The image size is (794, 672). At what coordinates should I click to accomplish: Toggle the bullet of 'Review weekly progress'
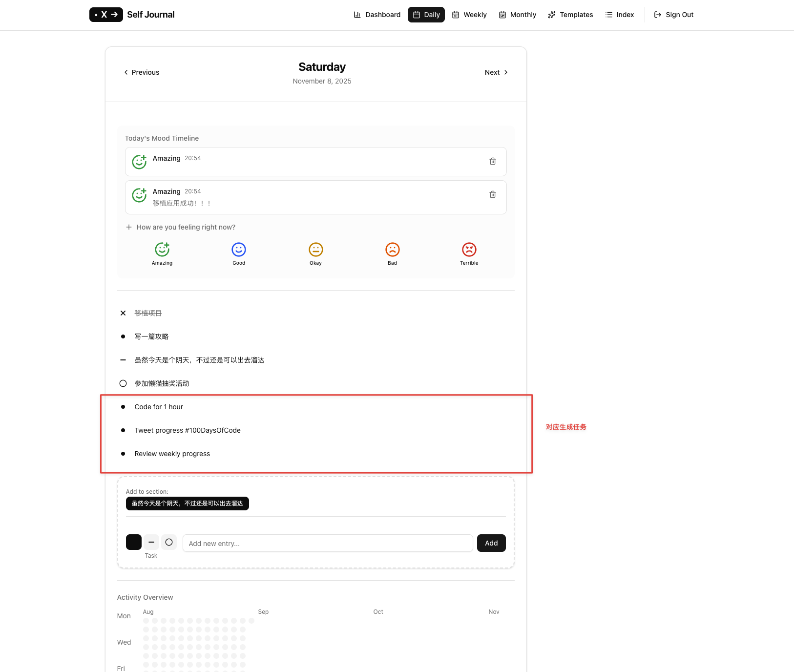123,454
